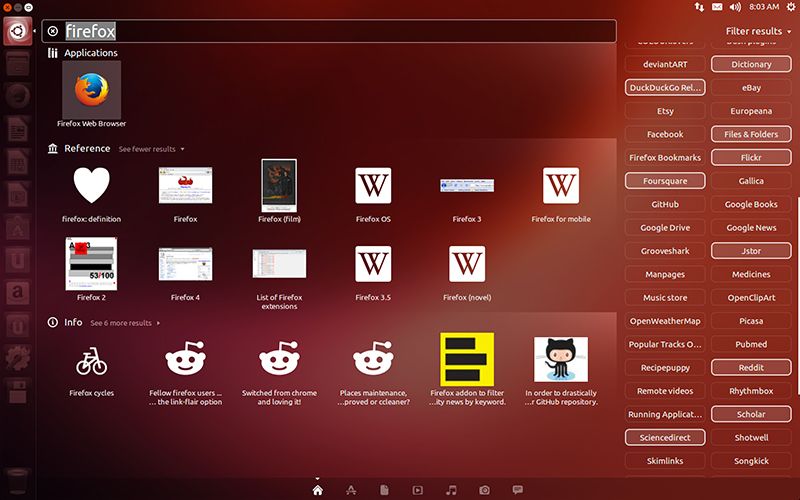Open the system gear menu

coord(790,7)
